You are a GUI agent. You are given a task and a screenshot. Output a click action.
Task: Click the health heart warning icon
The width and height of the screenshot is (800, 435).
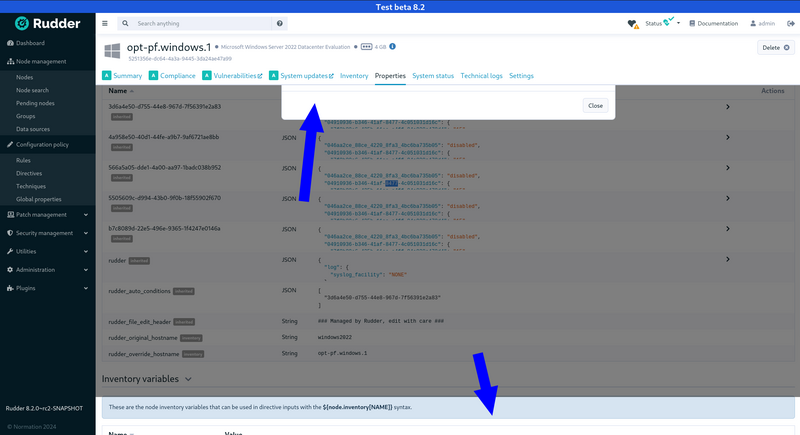tap(633, 24)
